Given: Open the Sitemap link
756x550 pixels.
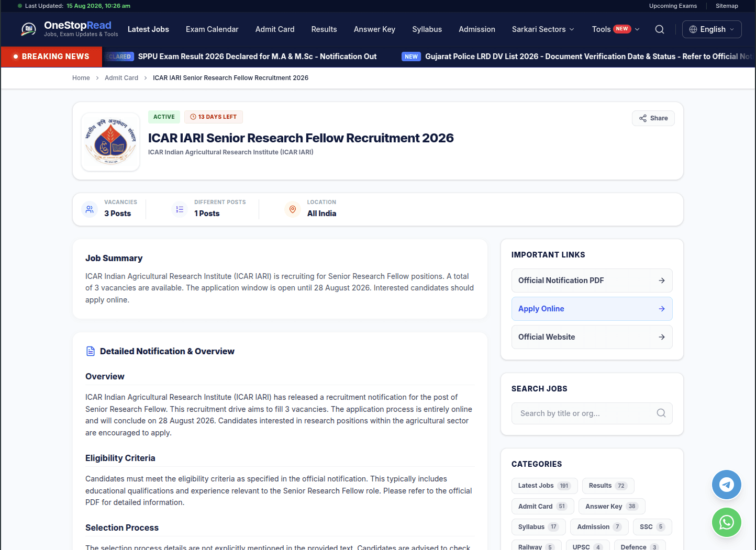Looking at the screenshot, I should point(727,6).
